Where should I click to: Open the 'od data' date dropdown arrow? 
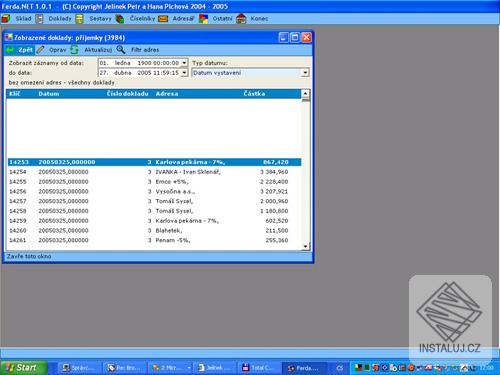[184, 63]
